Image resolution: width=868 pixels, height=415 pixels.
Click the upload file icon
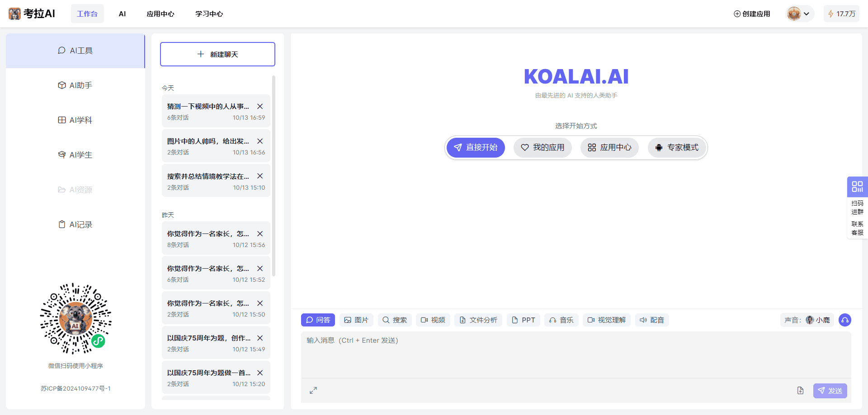coord(801,391)
